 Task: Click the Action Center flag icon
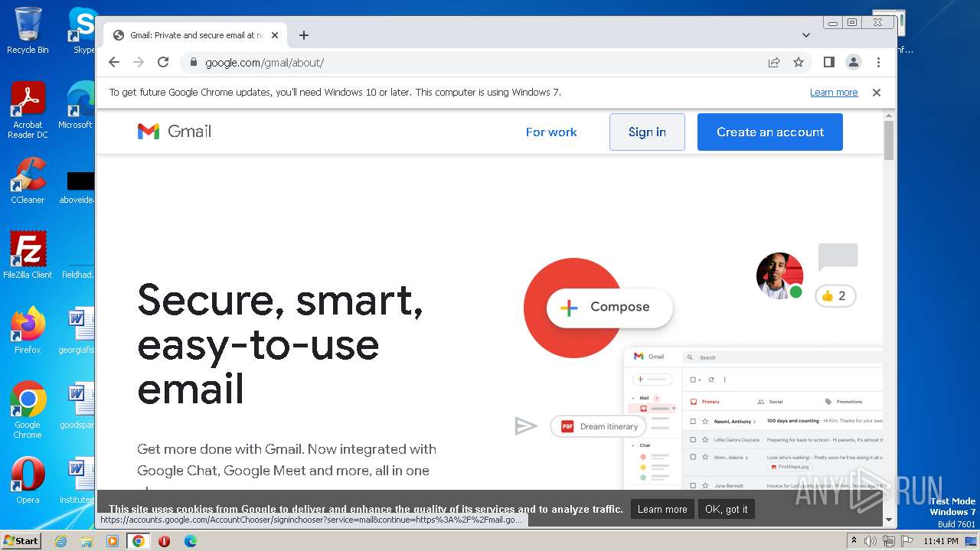[x=906, y=541]
